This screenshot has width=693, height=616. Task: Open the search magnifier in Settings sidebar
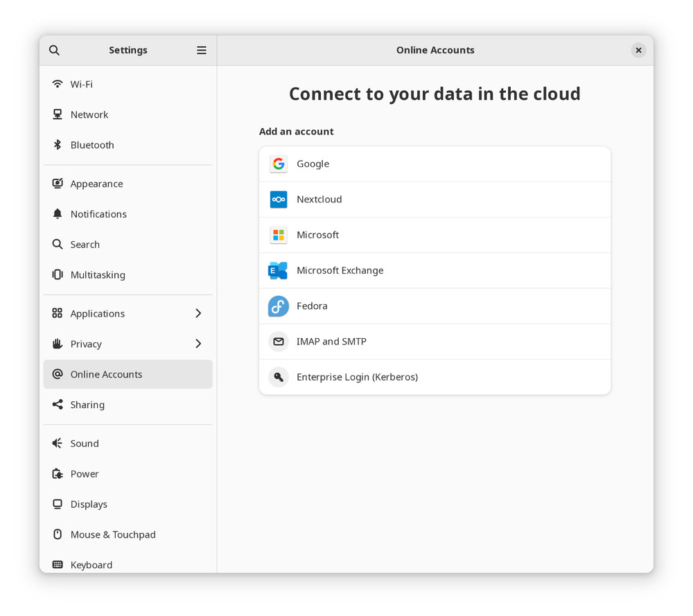(x=54, y=50)
